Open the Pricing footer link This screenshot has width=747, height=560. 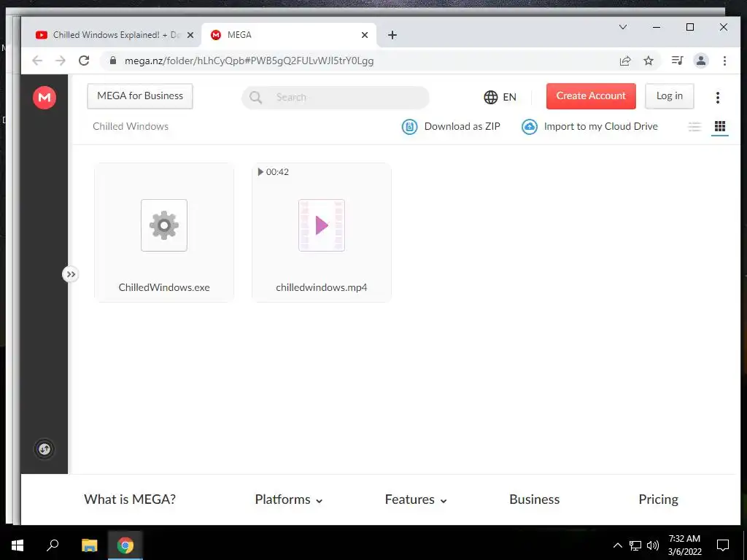(x=658, y=499)
